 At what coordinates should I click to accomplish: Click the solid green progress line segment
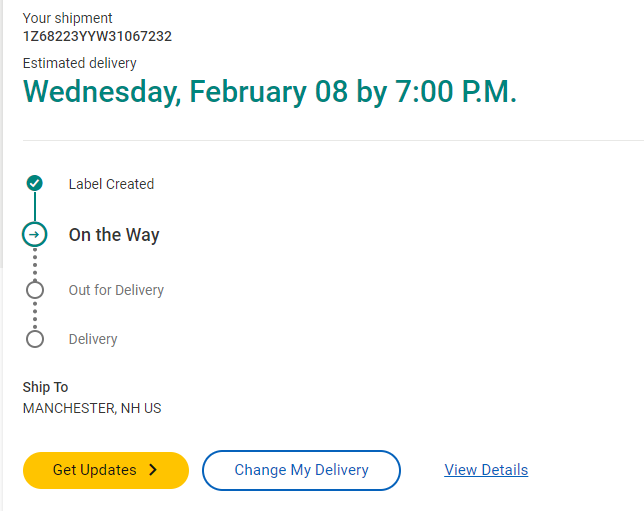click(x=35, y=208)
